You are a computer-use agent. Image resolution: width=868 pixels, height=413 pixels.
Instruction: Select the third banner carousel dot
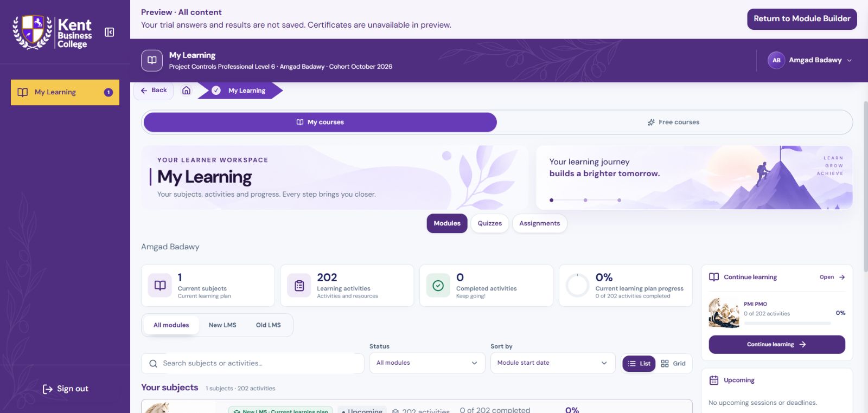[x=619, y=201]
